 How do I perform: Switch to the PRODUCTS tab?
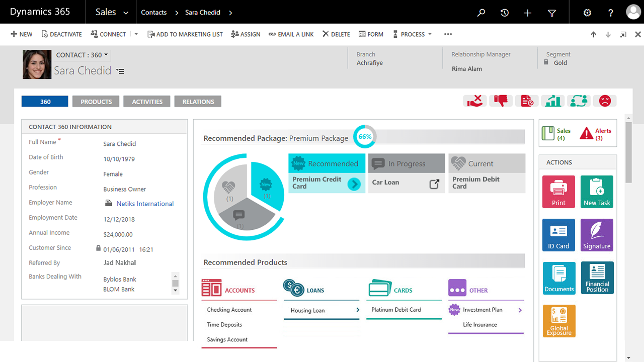coord(96,102)
